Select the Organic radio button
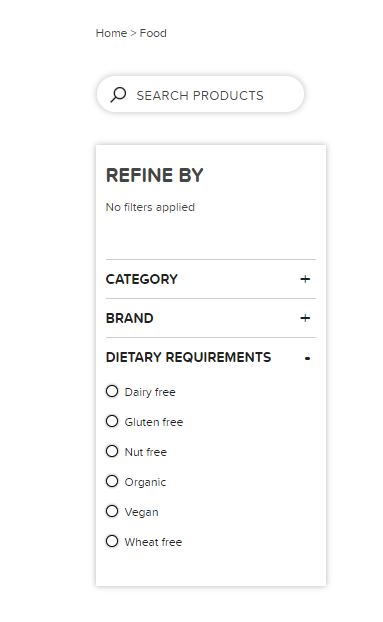The height and width of the screenshot is (622, 383). point(112,481)
